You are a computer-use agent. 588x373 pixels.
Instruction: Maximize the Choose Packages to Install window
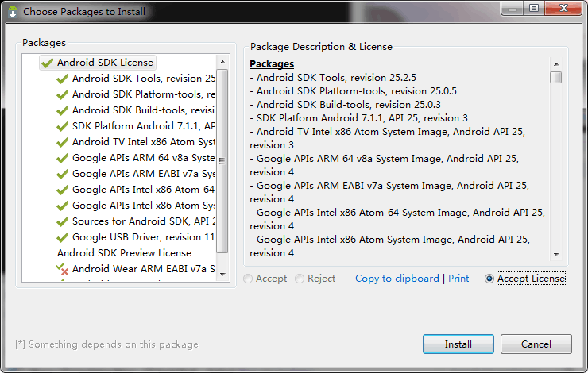(x=534, y=8)
